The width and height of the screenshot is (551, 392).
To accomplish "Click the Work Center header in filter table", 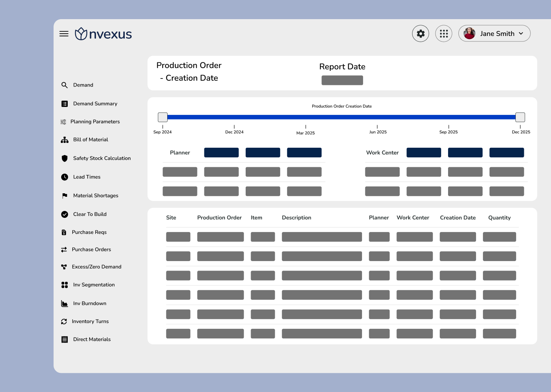I will tap(382, 153).
